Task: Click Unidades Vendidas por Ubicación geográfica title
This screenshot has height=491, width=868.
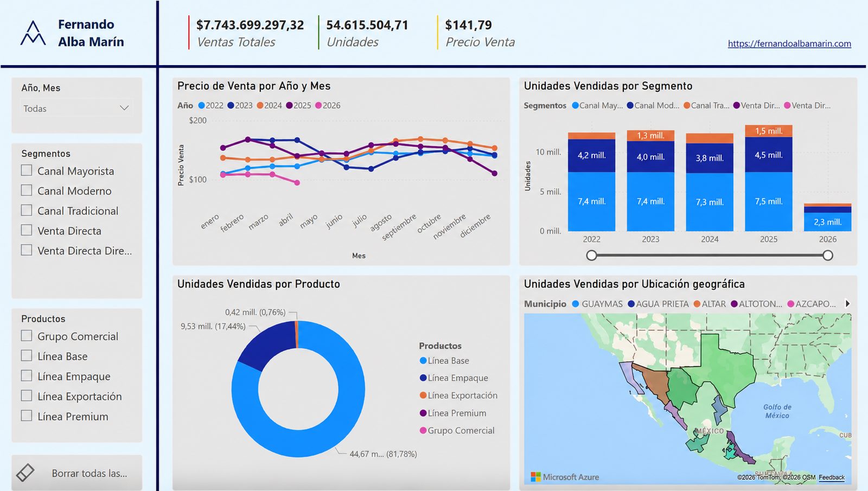Action: click(x=634, y=284)
